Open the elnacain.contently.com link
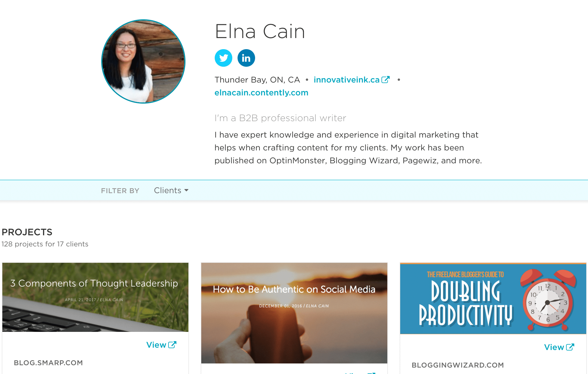Image resolution: width=588 pixels, height=374 pixels. (x=261, y=92)
